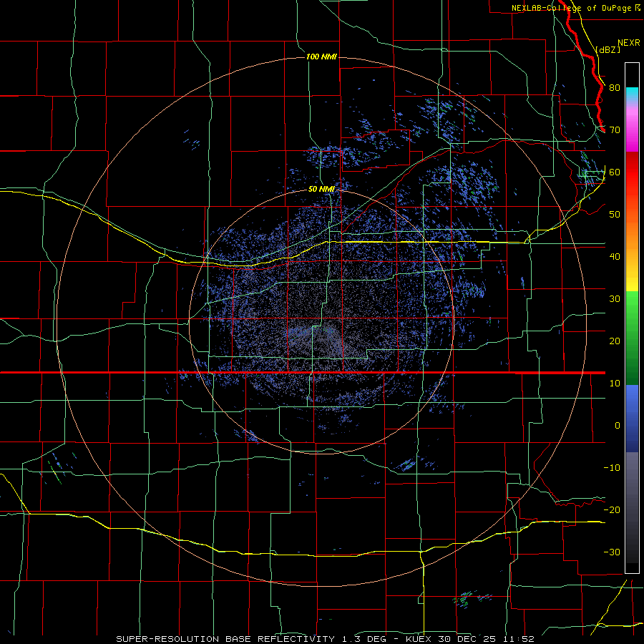Click the 20 value on the dBZ scale
This screenshot has height=644, width=644.
[x=615, y=341]
